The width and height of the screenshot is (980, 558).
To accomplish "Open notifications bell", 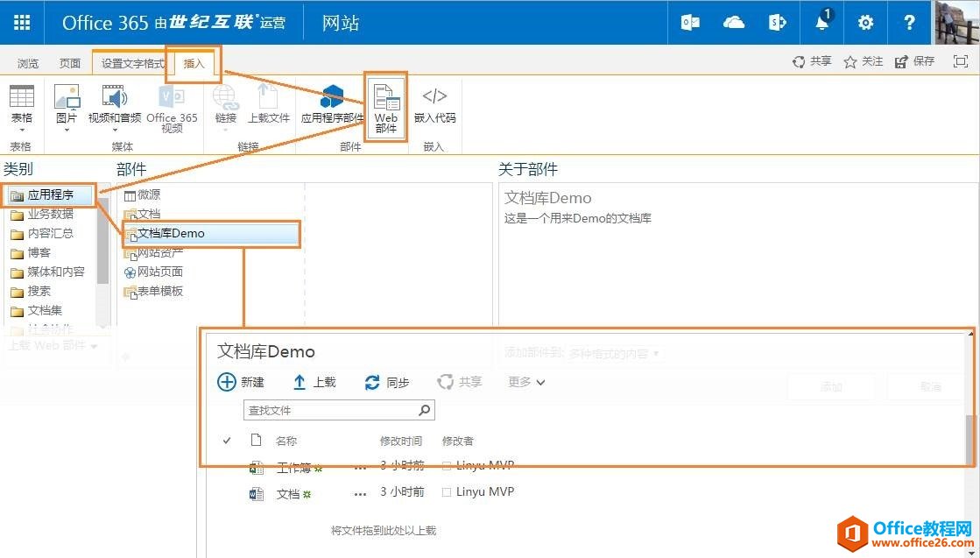I will point(821,21).
